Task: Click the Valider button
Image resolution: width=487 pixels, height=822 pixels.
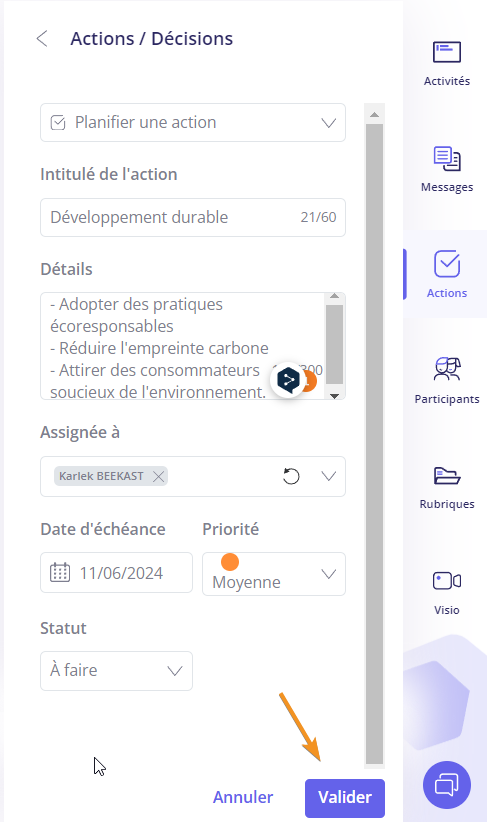Action: coord(345,798)
